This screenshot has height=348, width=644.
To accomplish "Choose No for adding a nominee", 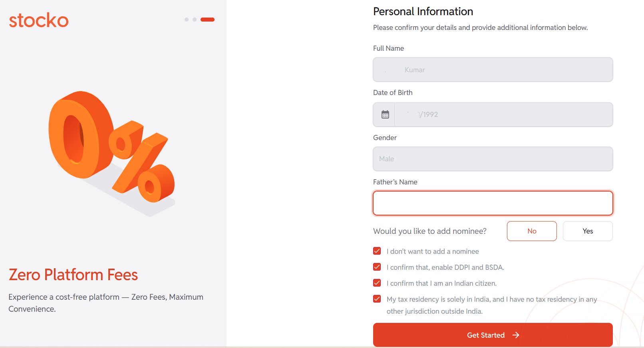I will pos(532,231).
